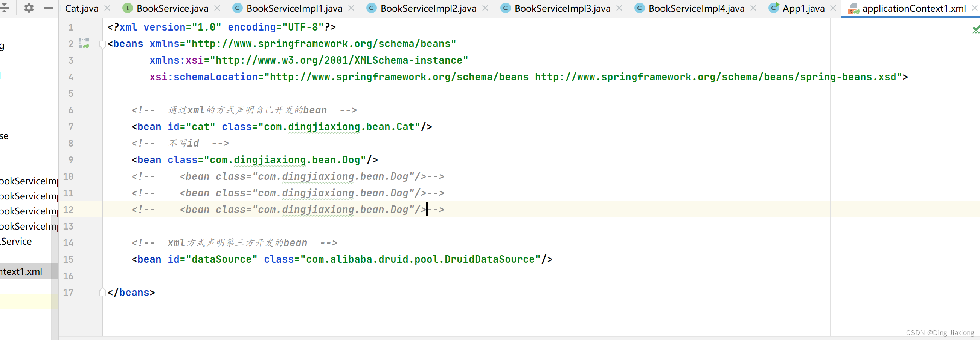Select the BookServiceImpl3.java tab
980x340 pixels.
click(562, 8)
